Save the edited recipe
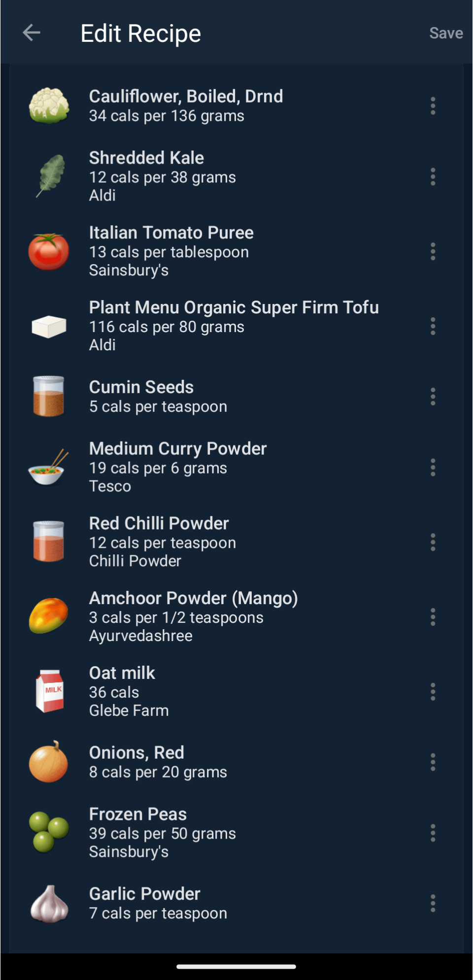This screenshot has width=473, height=980. point(445,33)
